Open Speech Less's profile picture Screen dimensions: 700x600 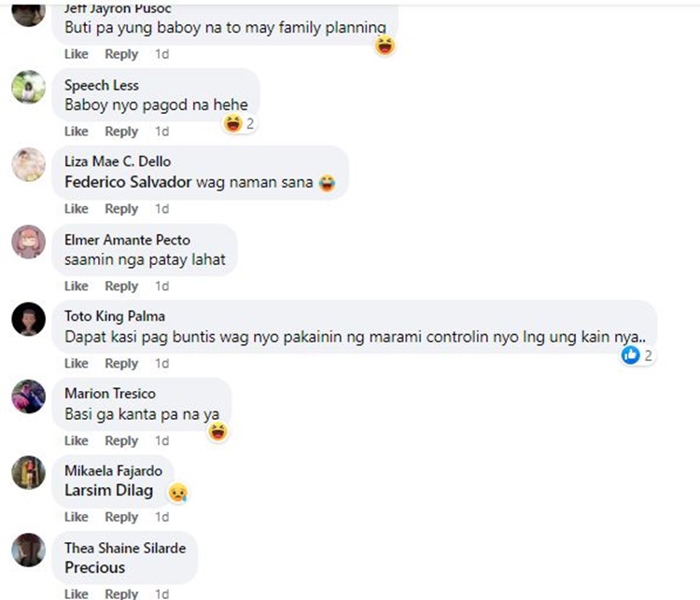(x=29, y=89)
